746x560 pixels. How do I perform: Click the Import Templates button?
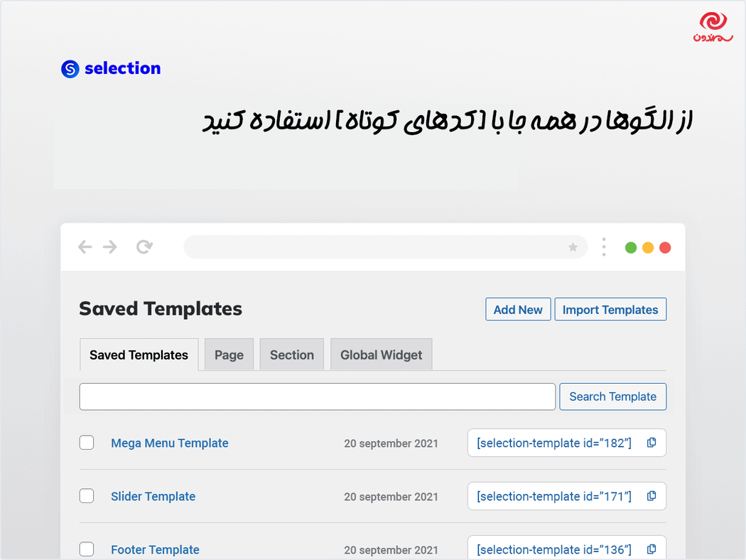pyautogui.click(x=610, y=309)
